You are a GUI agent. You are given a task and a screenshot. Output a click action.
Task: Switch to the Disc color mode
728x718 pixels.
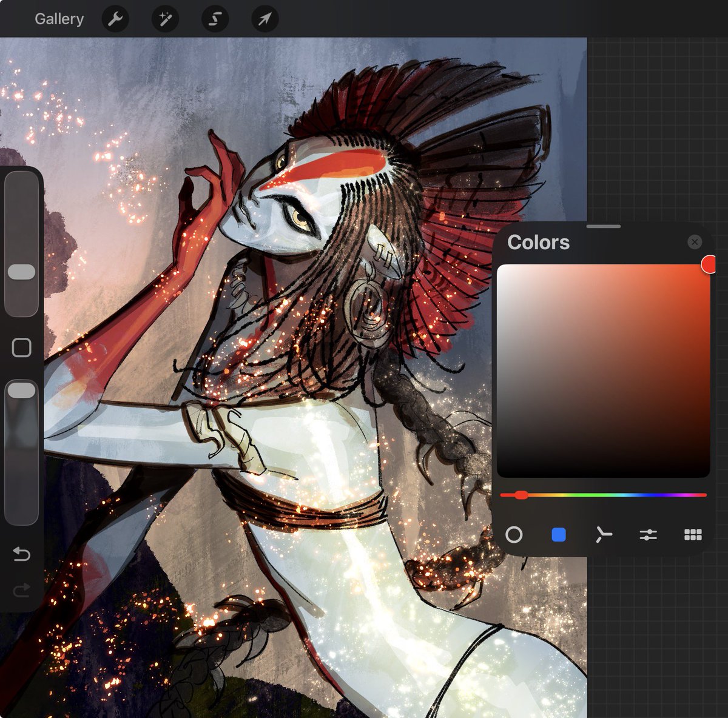(x=514, y=534)
